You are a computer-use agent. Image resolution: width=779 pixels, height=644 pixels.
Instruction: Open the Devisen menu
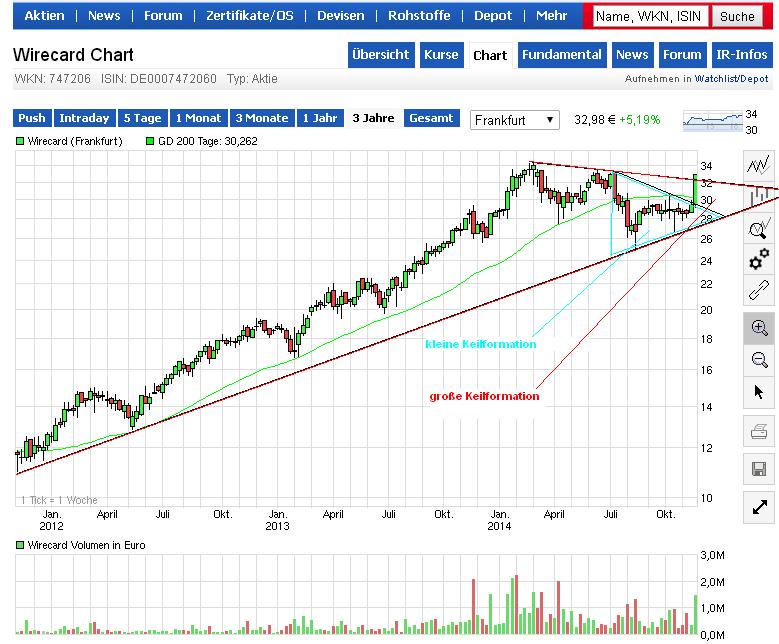pos(340,15)
